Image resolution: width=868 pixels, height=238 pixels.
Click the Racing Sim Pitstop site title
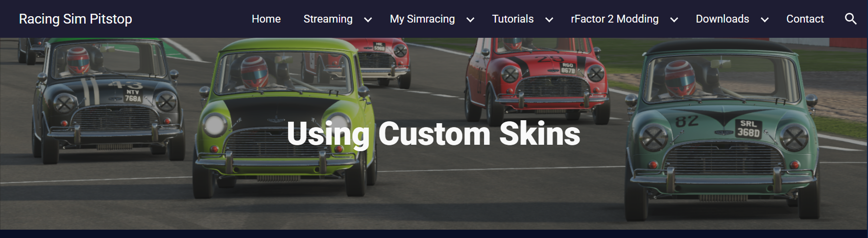coord(75,19)
